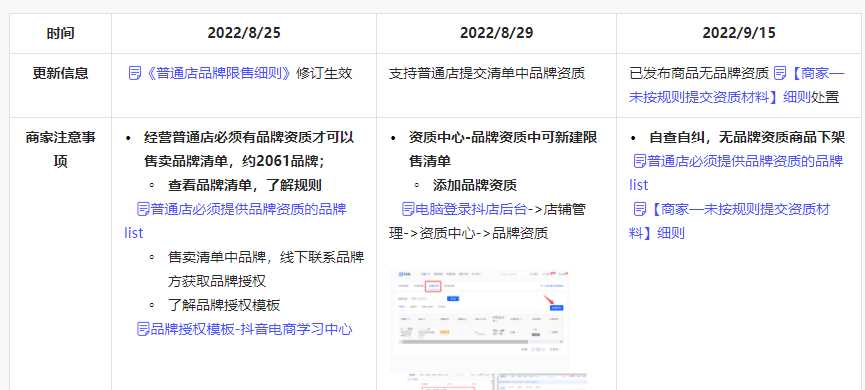
Task: Click the 2022/8/25 date header
Action: click(244, 33)
